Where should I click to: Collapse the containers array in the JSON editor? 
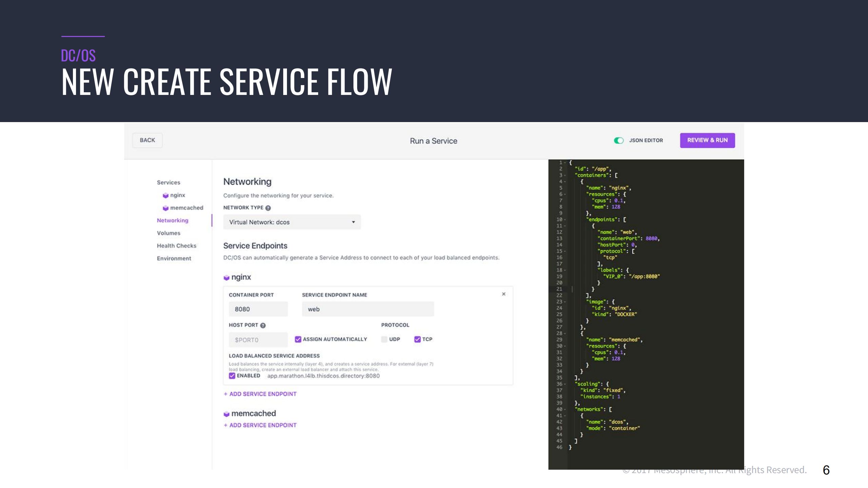(564, 175)
